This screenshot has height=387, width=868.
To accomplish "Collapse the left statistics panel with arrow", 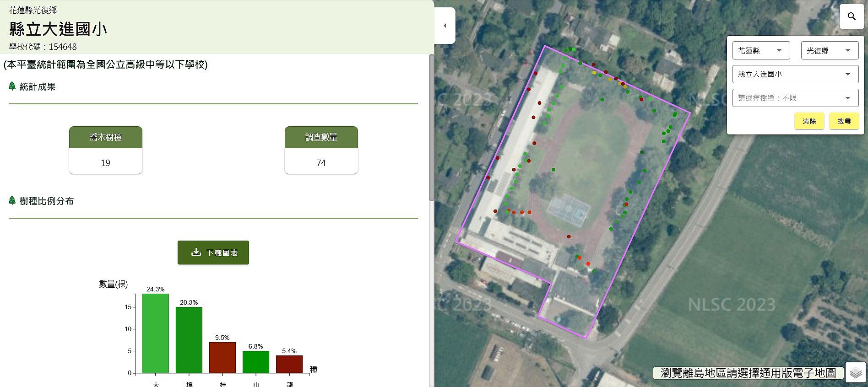I will [x=445, y=26].
